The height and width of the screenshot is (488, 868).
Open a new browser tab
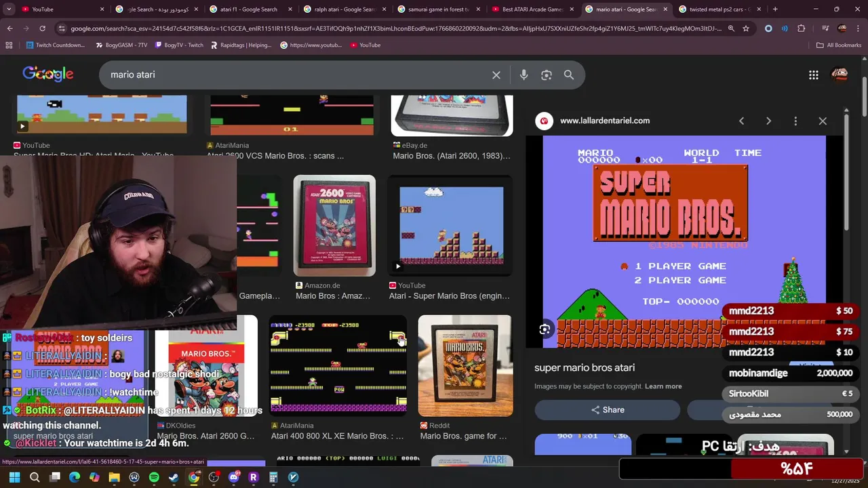(775, 9)
